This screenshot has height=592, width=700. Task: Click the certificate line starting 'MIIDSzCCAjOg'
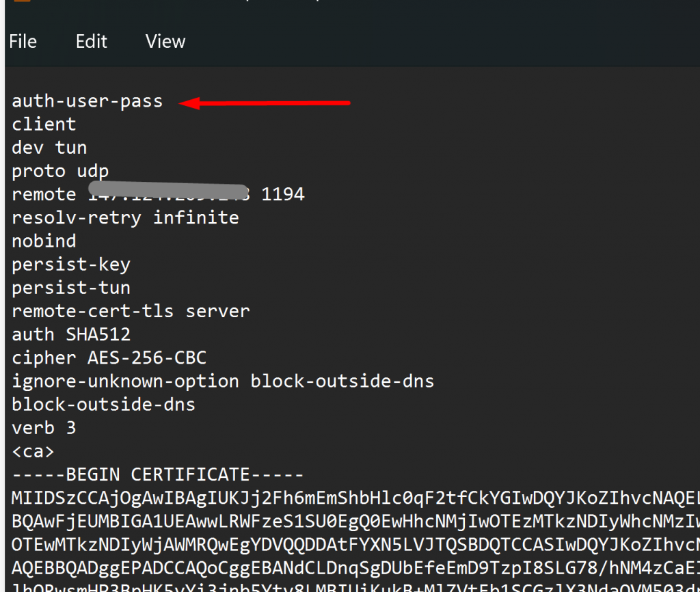pyautogui.click(x=355, y=498)
